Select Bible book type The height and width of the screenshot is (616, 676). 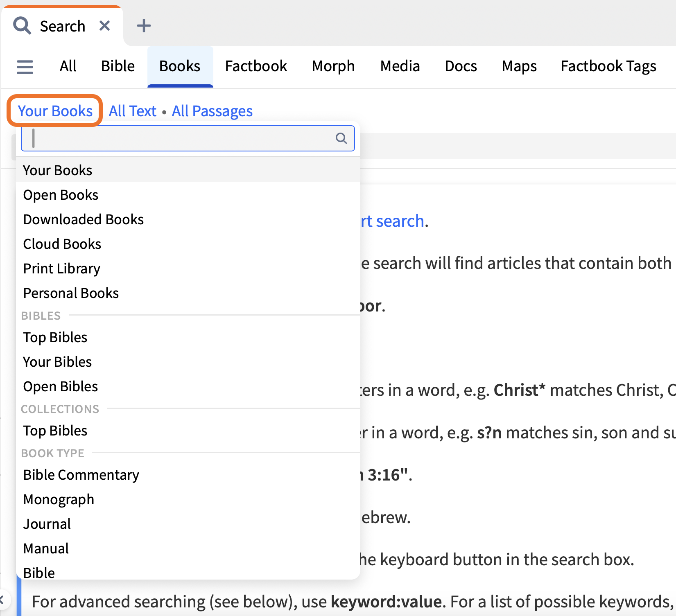(x=188, y=571)
